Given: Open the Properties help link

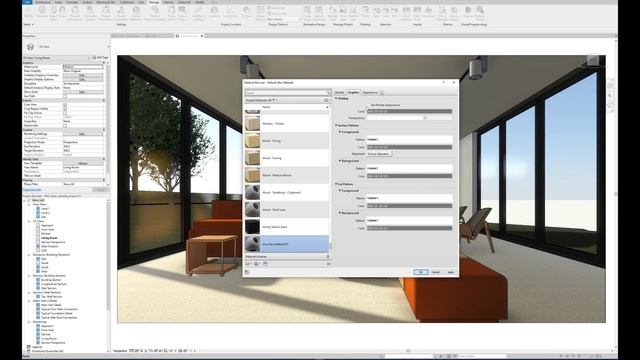Looking at the screenshot, I should (x=32, y=190).
